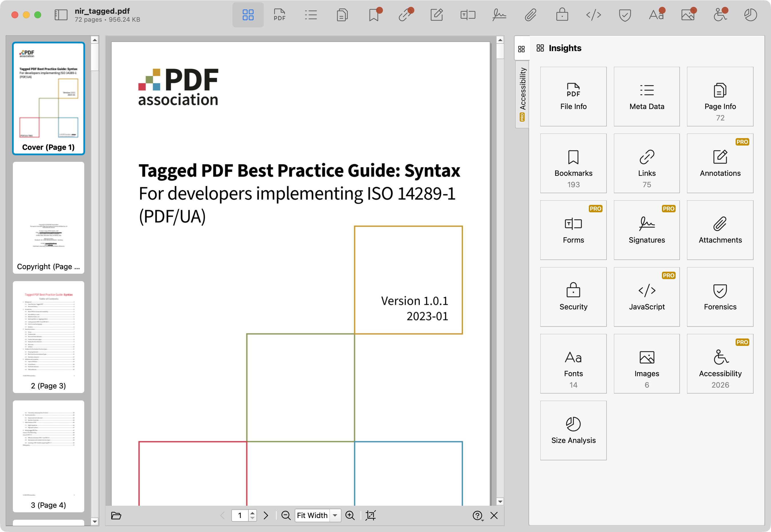Click the open file folder icon
Image resolution: width=771 pixels, height=532 pixels.
pos(116,515)
